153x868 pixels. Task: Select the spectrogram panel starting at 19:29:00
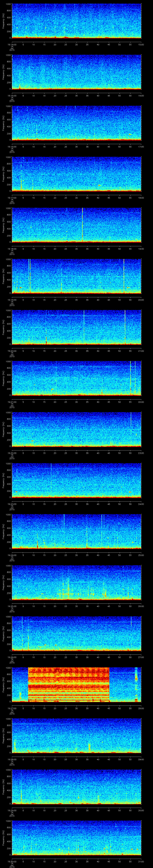point(76,787)
